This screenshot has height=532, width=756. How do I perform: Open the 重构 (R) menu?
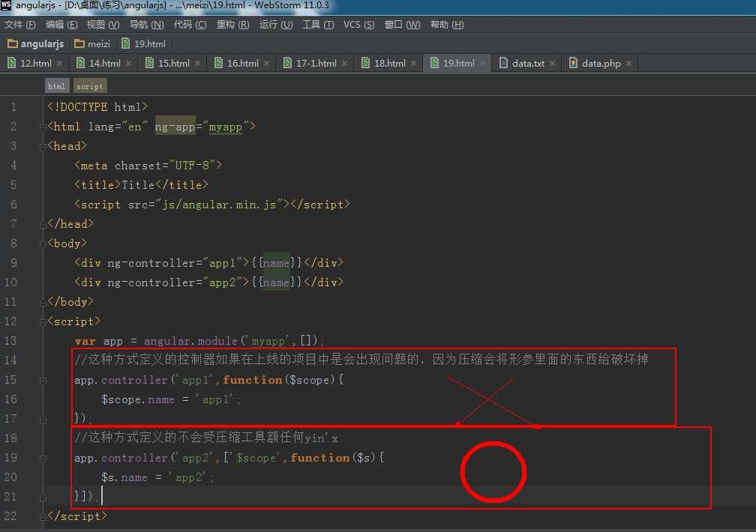pyautogui.click(x=232, y=25)
